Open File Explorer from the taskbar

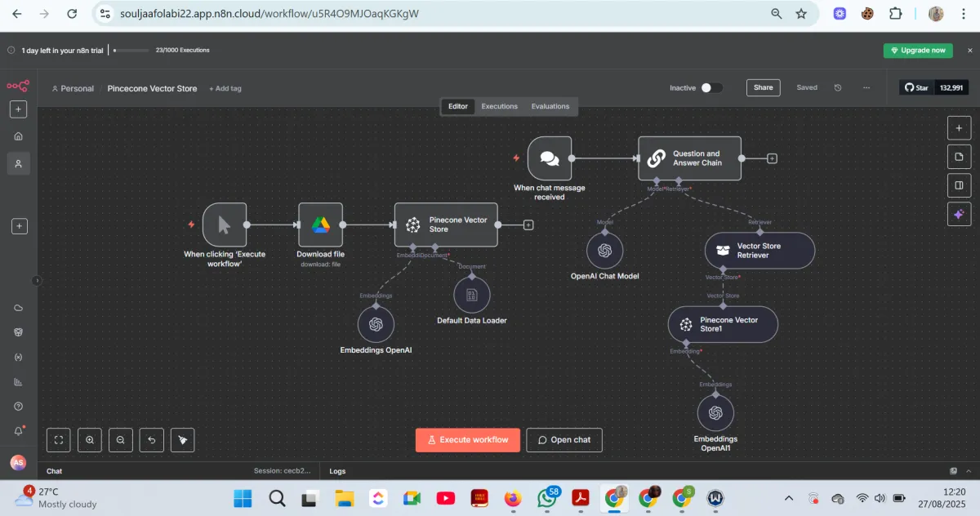pos(344,498)
